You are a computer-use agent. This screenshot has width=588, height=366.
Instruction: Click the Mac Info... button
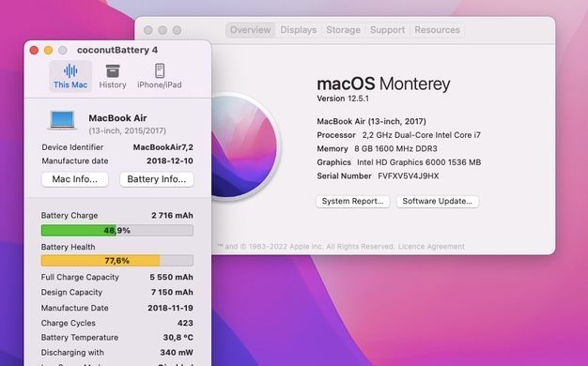click(74, 179)
